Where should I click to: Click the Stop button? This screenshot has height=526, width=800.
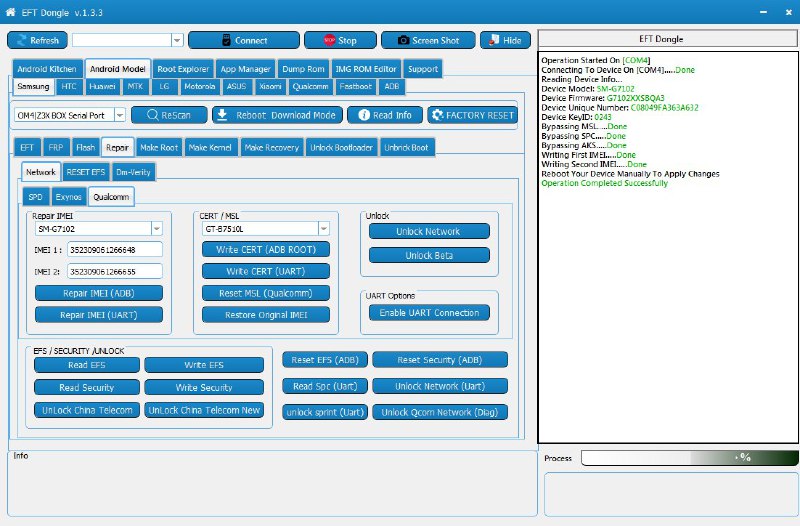(340, 40)
